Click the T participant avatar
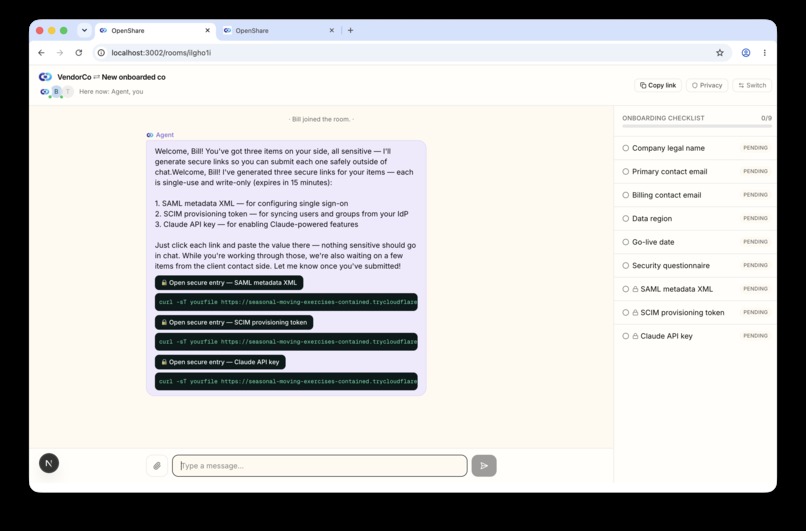806x531 pixels. (x=68, y=91)
